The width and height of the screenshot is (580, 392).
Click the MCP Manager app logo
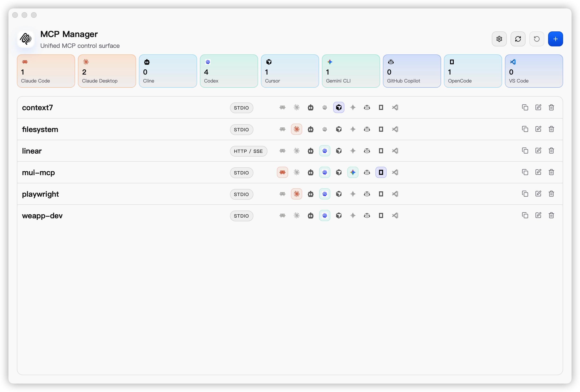point(26,39)
